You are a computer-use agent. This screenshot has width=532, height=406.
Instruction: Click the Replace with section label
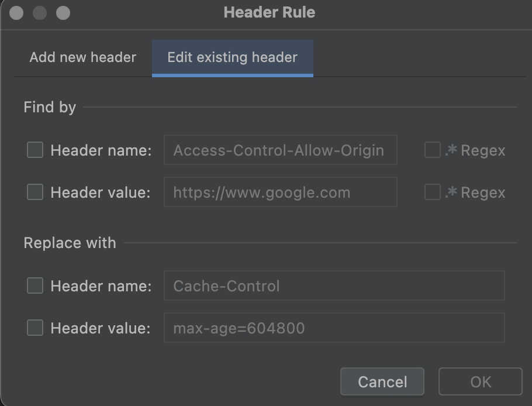(x=70, y=242)
